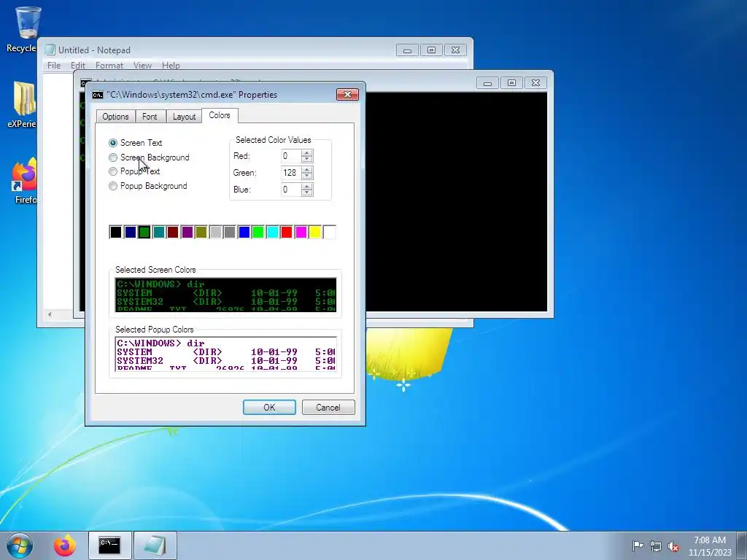Screen dimensions: 747x560
Task: Open the Edit menu in Notepad
Action: [77, 65]
